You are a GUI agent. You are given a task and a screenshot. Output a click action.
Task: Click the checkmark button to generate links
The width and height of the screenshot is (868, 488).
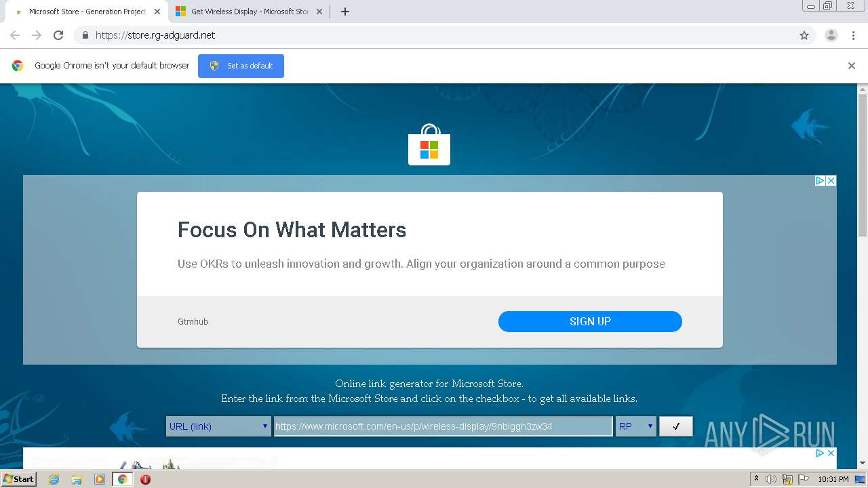676,426
